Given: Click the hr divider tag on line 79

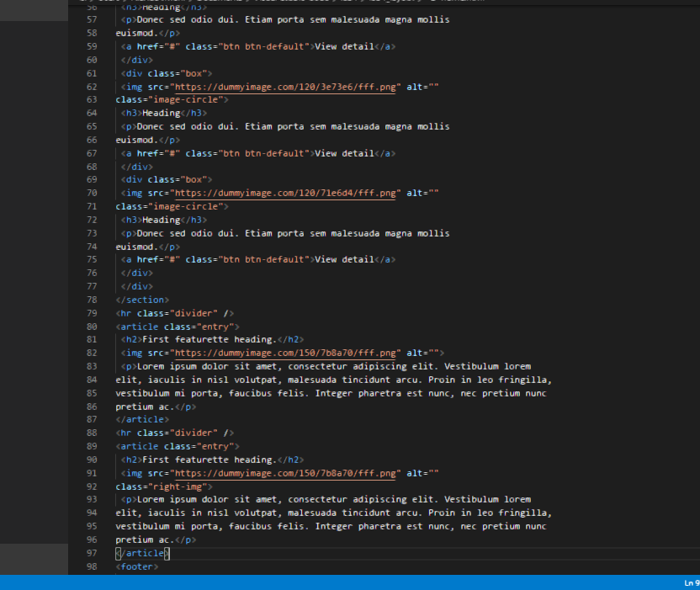Looking at the screenshot, I should [x=174, y=313].
